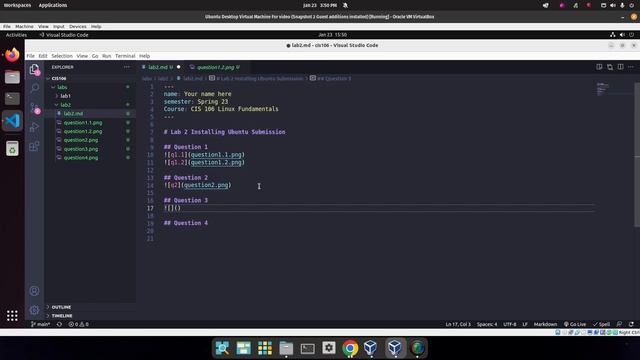
Task: Open the notifications bell in the VS Code status bar
Action: click(631, 324)
